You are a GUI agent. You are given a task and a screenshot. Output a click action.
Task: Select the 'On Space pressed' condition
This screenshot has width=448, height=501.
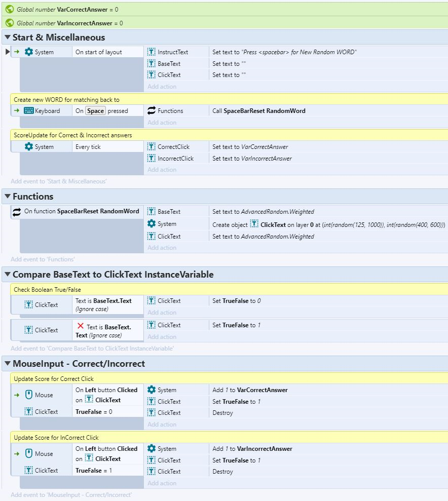[x=102, y=111]
